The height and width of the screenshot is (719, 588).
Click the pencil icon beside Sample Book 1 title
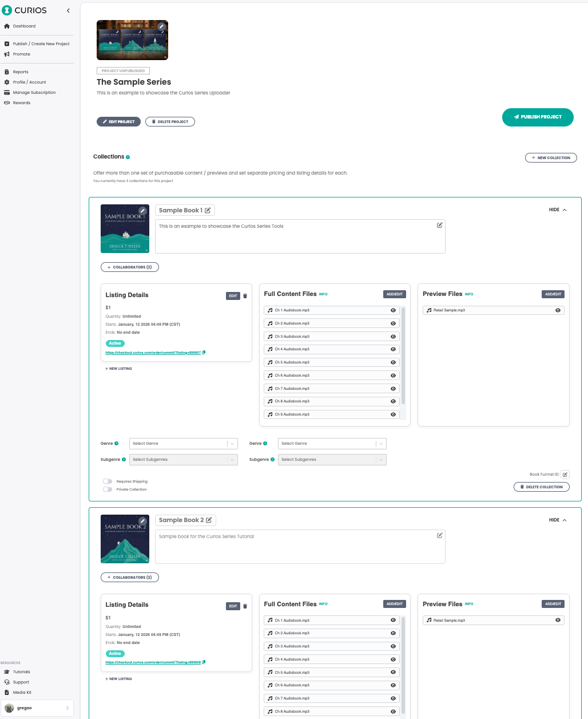pos(208,211)
